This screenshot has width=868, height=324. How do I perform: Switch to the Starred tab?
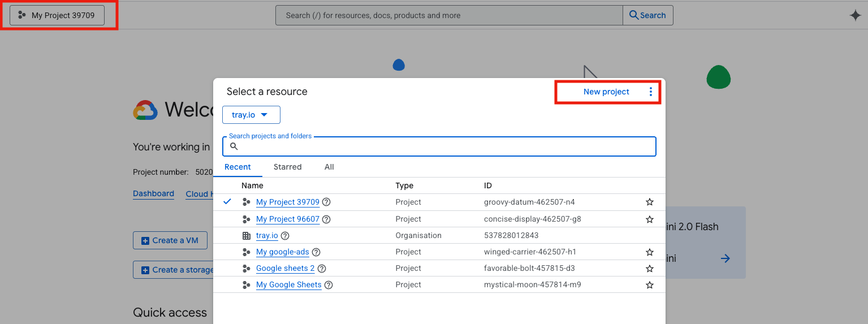click(x=287, y=167)
